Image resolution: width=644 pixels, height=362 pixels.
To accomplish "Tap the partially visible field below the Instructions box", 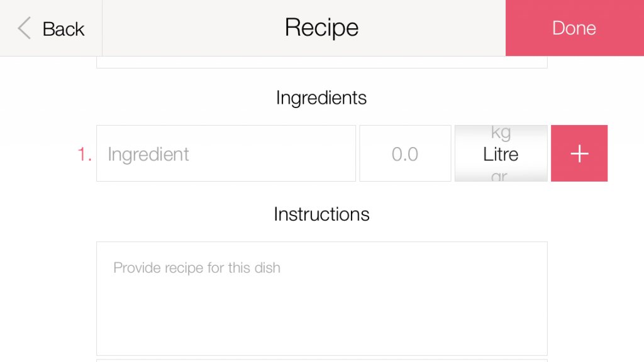I will [x=321, y=359].
